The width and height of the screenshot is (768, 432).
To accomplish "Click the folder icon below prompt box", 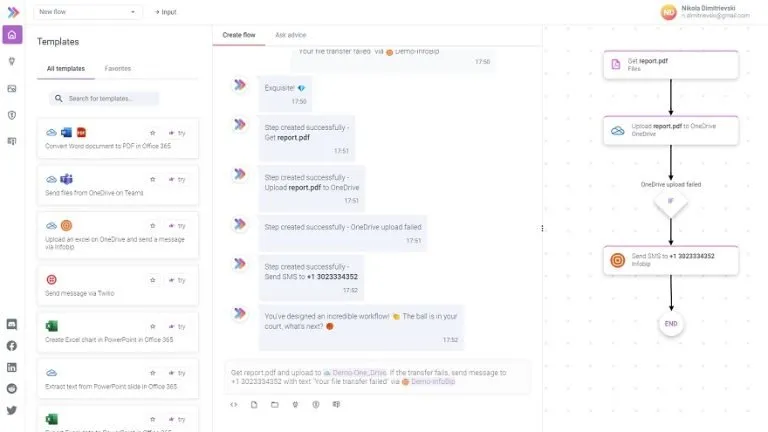I will coord(275,405).
